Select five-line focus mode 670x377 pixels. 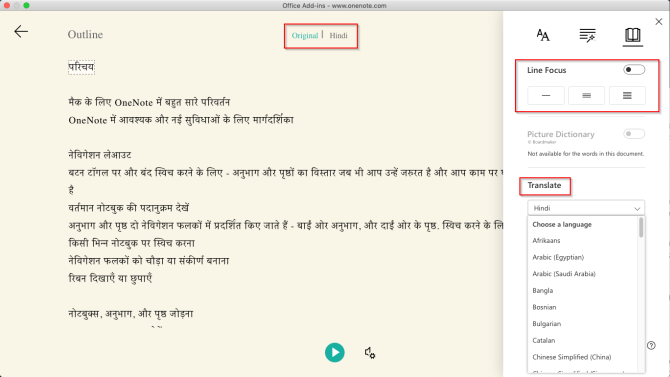(627, 95)
